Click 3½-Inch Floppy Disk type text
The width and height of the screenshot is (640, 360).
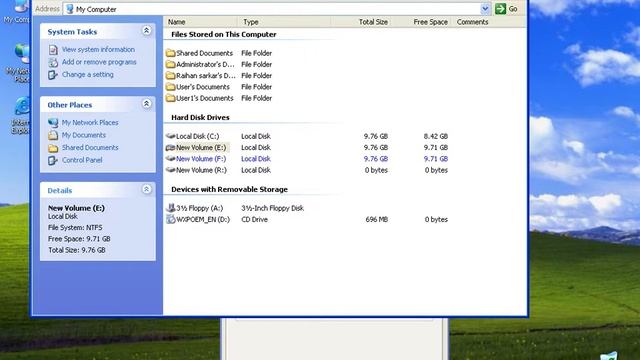[x=272, y=208]
